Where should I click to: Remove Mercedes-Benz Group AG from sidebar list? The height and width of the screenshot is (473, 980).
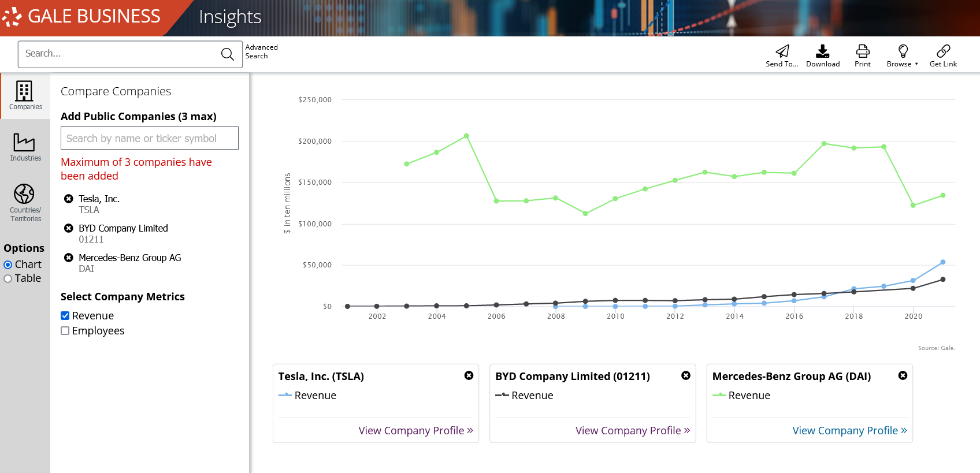(69, 258)
